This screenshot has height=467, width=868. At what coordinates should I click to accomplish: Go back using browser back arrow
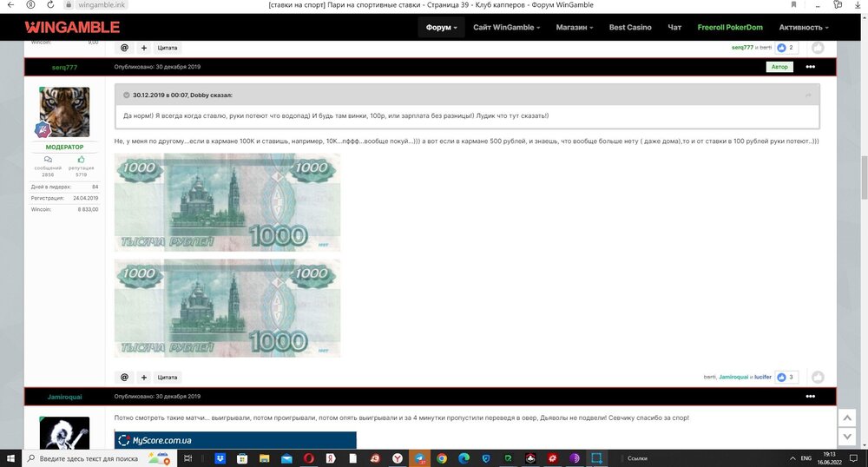10,4
